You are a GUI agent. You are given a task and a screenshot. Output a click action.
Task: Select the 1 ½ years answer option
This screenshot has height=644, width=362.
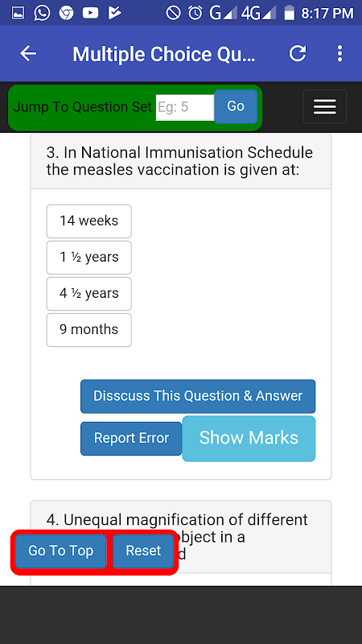click(89, 258)
